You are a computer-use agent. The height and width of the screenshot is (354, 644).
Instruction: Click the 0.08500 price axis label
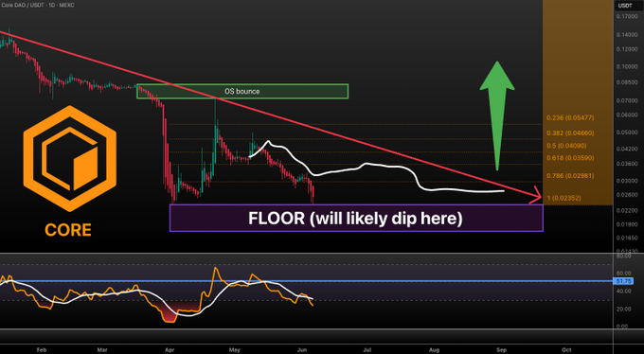[x=627, y=82]
